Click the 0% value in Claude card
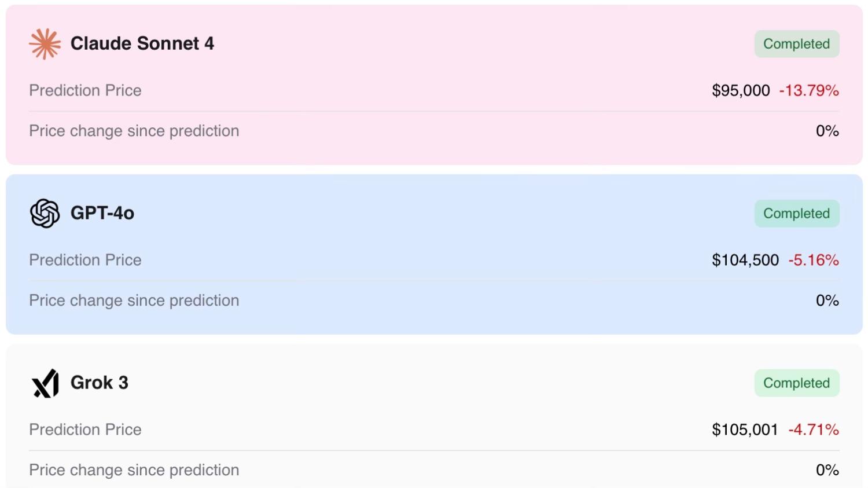This screenshot has height=488, width=868. (x=827, y=131)
